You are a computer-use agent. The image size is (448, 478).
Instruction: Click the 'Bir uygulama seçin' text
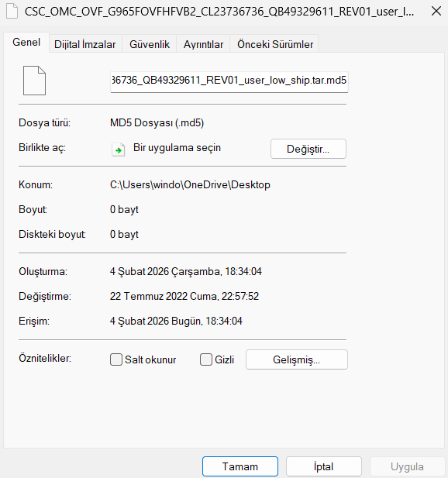[177, 148]
